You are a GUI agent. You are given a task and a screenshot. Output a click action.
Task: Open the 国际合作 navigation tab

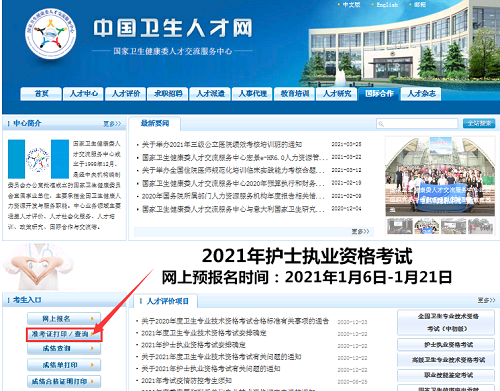pos(379,94)
